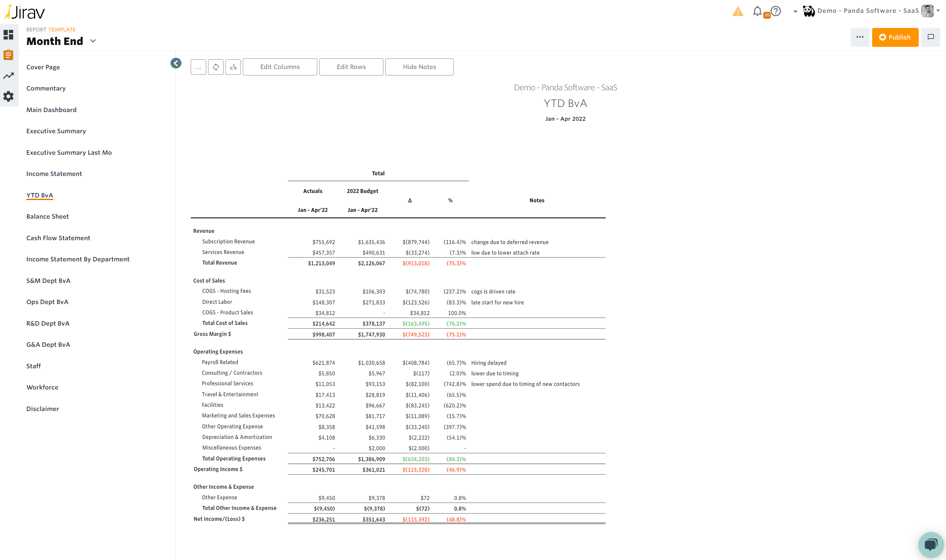The image size is (946, 560).
Task: Click the refresh report icon
Action: pyautogui.click(x=215, y=67)
